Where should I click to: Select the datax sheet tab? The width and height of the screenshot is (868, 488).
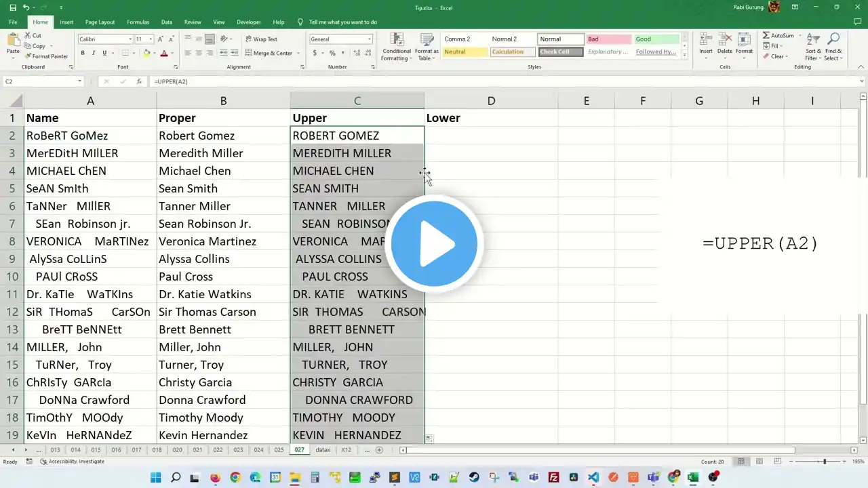pos(323,450)
